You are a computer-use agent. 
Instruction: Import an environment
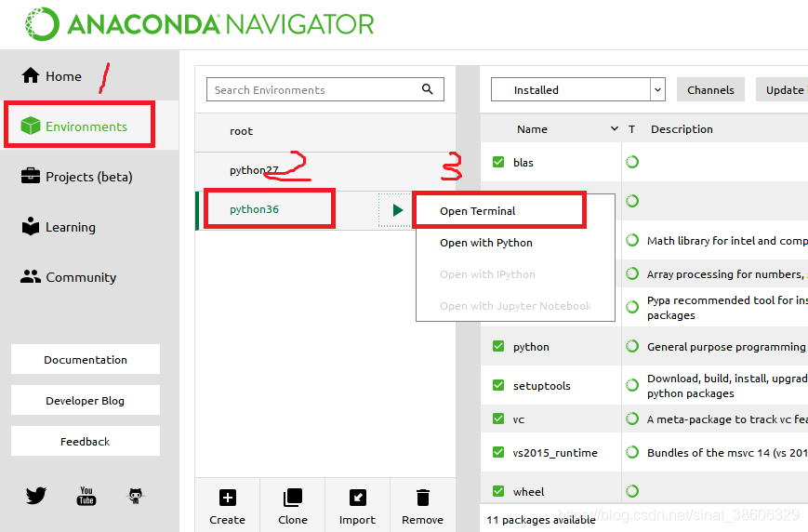358,506
